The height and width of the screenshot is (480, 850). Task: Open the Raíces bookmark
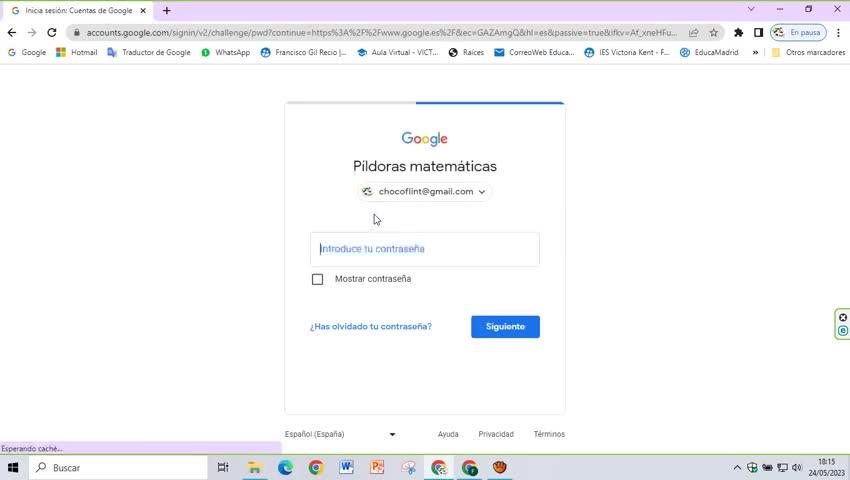[x=466, y=52]
